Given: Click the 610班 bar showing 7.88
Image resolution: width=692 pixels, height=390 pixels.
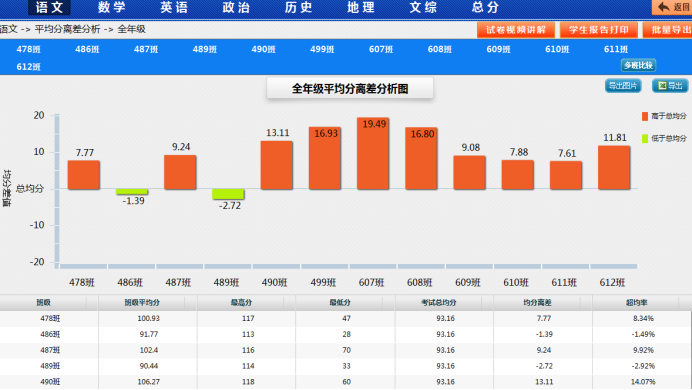Looking at the screenshot, I should tap(518, 175).
